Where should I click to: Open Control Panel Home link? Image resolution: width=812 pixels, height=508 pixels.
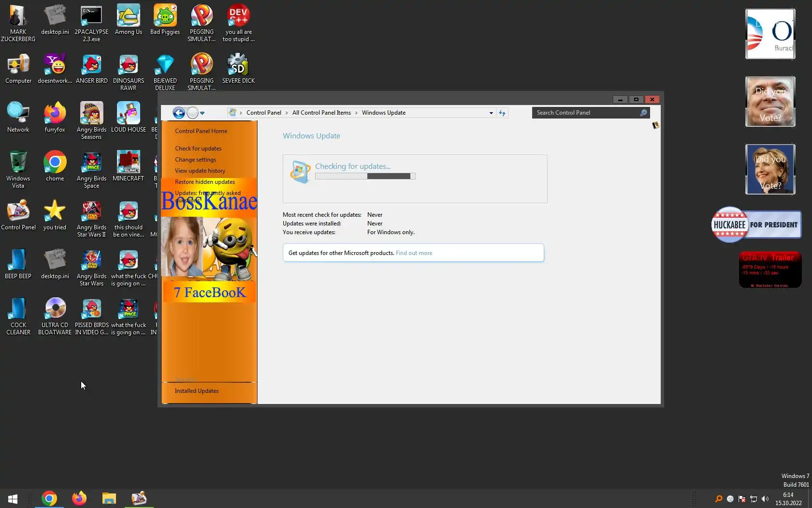coord(201,131)
